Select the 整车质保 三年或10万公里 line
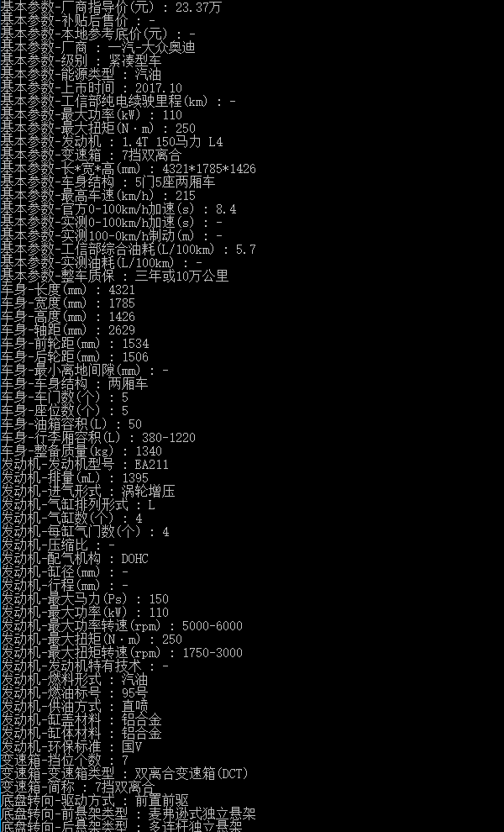The image size is (504, 832). click(114, 276)
